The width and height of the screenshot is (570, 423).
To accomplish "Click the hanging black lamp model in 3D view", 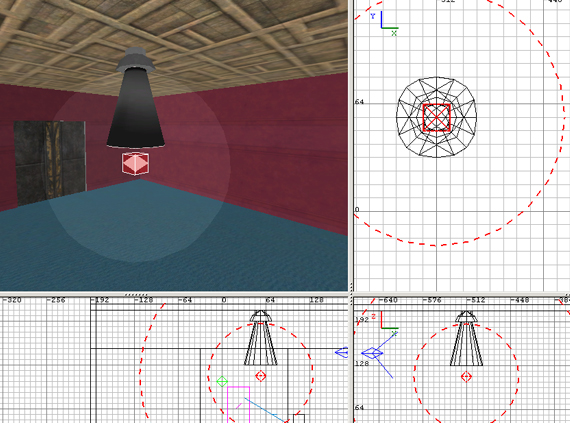I will pyautogui.click(x=136, y=98).
